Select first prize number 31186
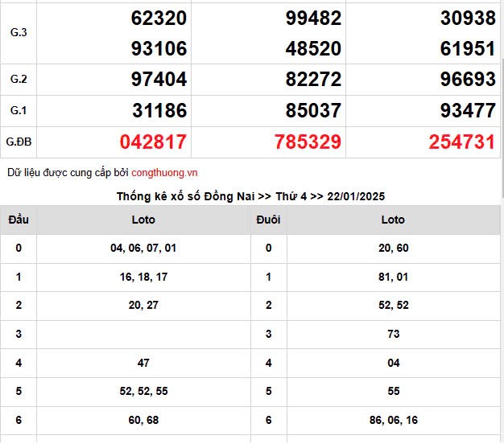 click(x=159, y=111)
